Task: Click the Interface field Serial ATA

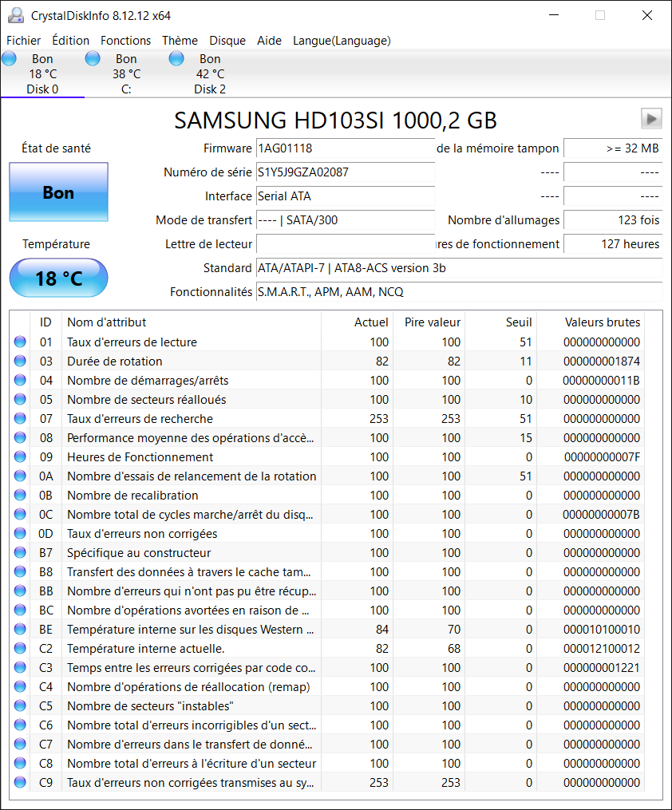Action: click(345, 196)
